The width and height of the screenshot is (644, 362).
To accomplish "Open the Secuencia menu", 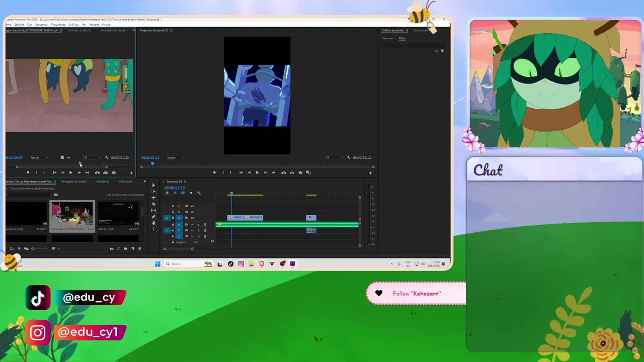I will (x=41, y=24).
